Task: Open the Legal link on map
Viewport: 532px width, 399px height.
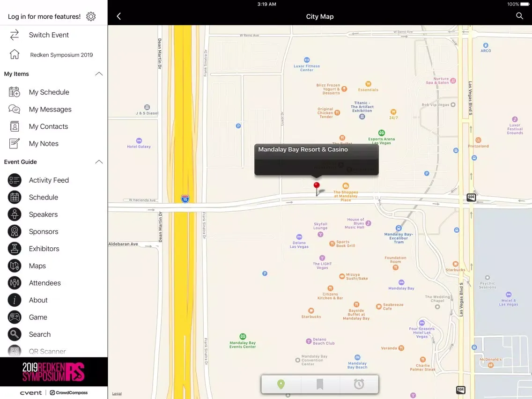Action: tap(117, 393)
